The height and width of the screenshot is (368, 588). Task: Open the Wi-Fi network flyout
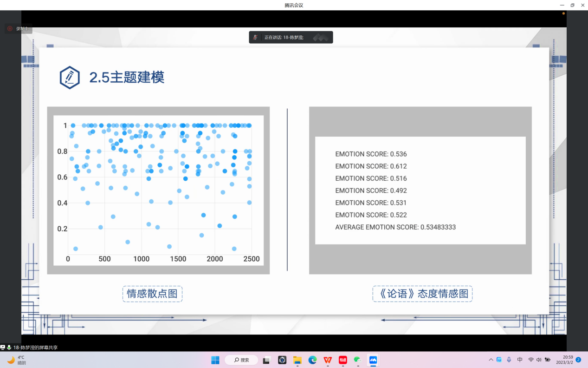tap(530, 360)
